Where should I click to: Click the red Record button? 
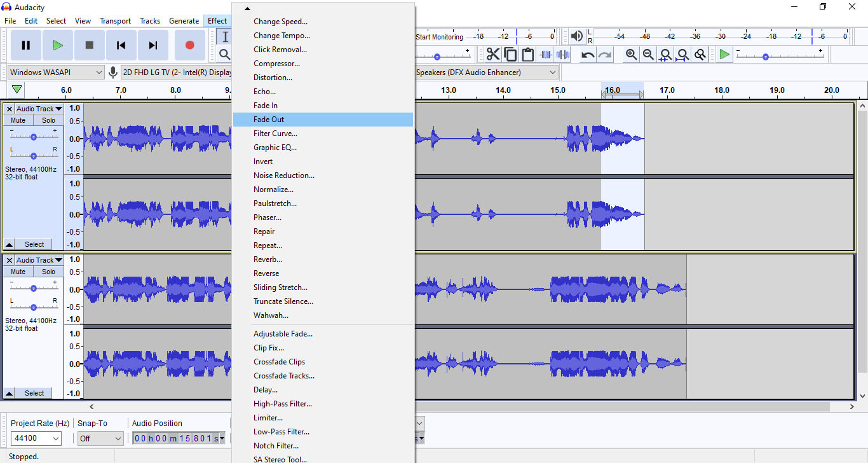[189, 45]
